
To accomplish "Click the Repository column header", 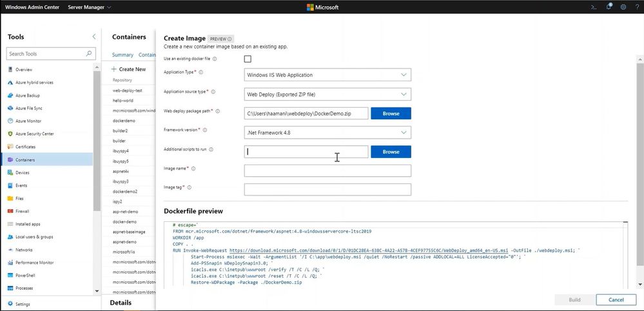I will pyautogui.click(x=122, y=80).
